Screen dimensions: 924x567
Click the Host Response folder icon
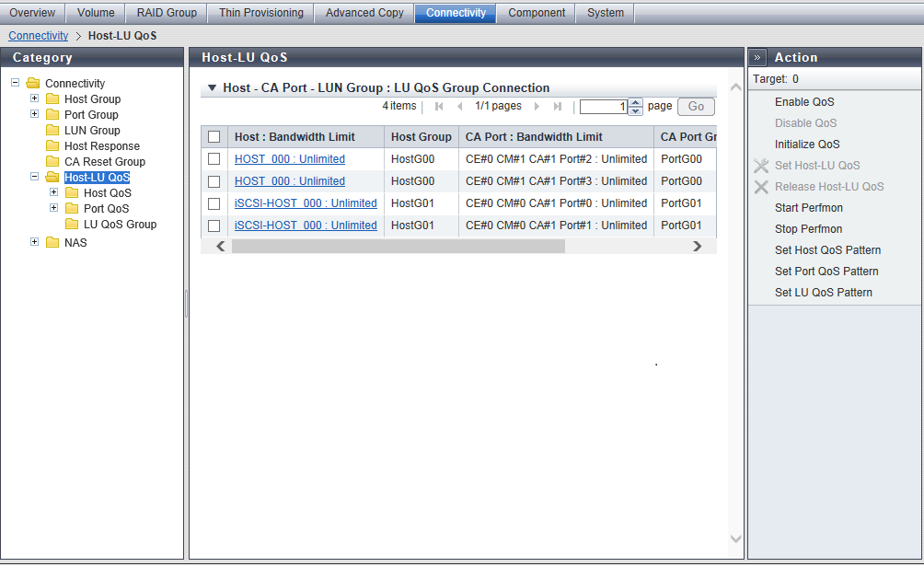point(52,146)
